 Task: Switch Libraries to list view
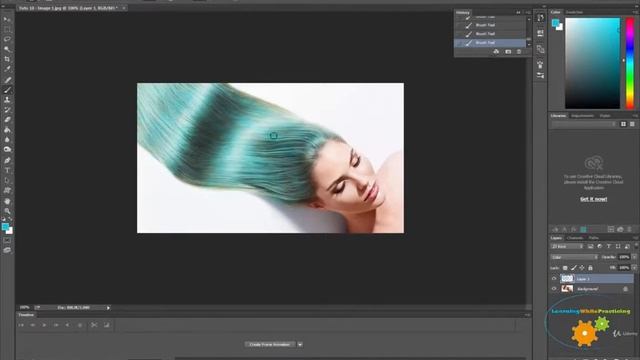(632, 124)
